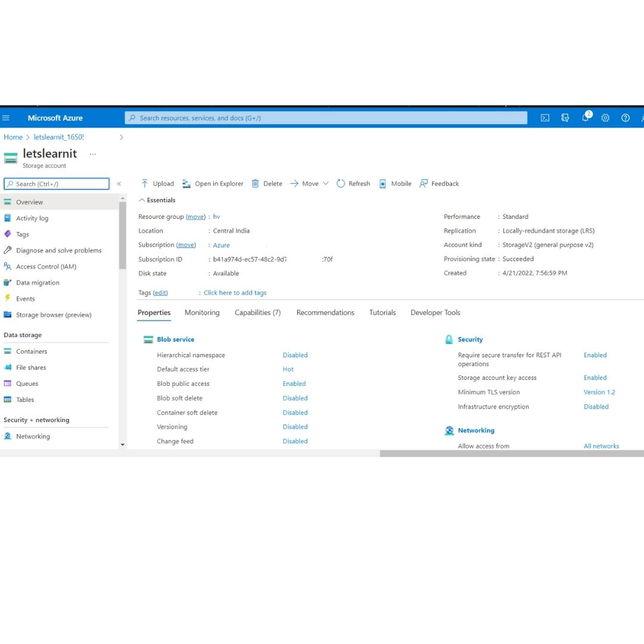Click the Storage browser icon
The height and width of the screenshot is (644, 644).
7,315
